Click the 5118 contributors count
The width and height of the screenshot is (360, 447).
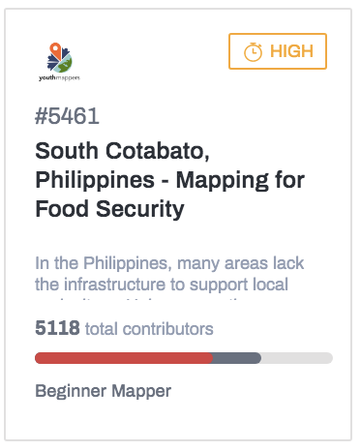pyautogui.click(x=57, y=328)
